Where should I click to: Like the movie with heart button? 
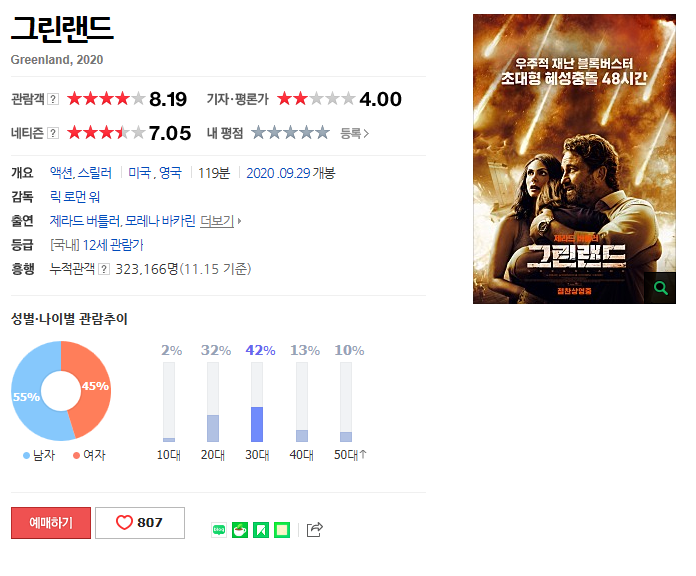(140, 523)
